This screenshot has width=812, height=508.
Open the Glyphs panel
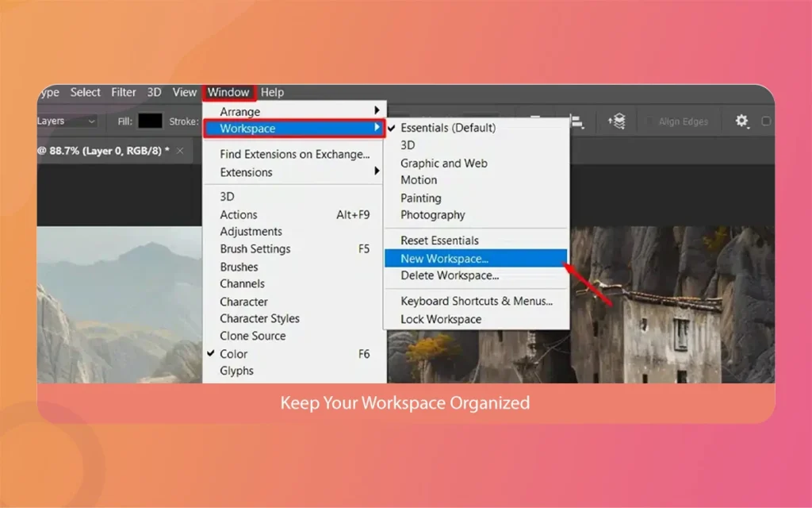[x=294, y=371]
